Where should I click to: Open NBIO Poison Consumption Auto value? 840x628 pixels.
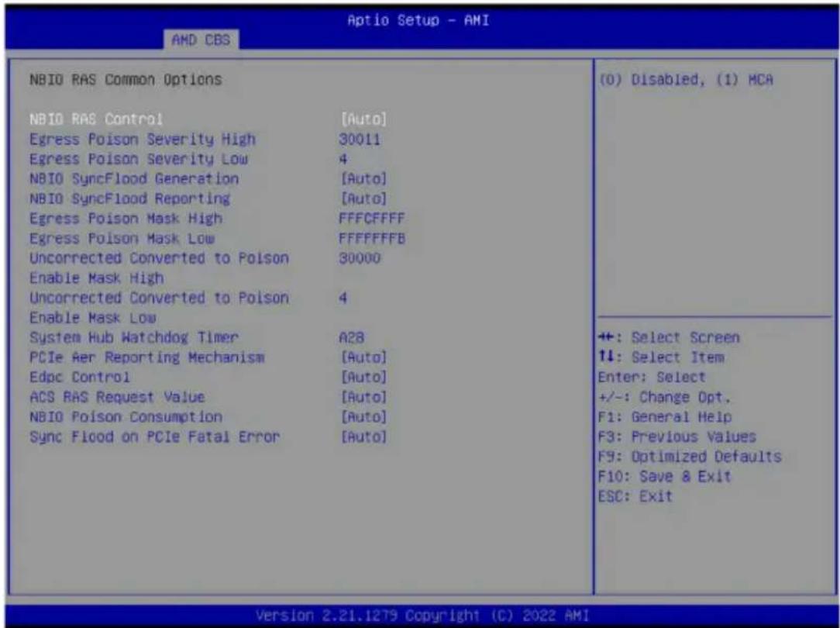[363, 417]
